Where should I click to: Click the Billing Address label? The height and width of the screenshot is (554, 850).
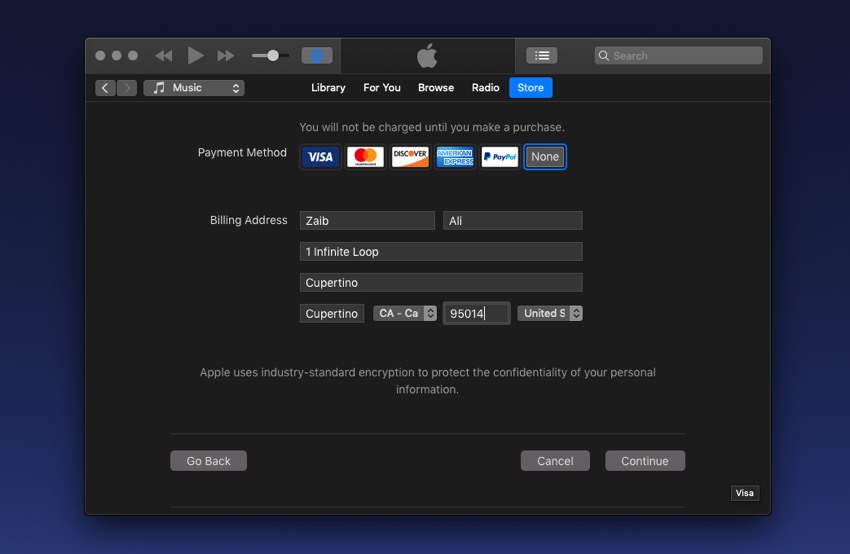pos(248,220)
